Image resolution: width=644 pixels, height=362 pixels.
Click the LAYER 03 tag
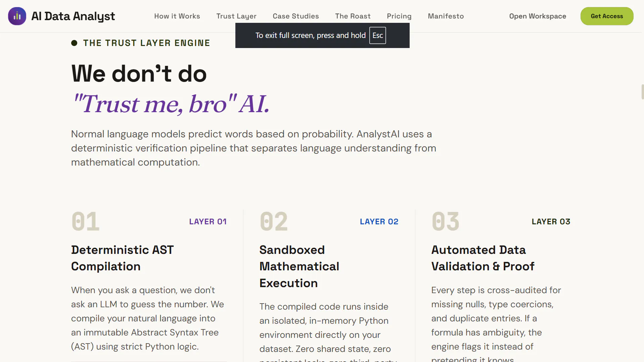click(551, 222)
